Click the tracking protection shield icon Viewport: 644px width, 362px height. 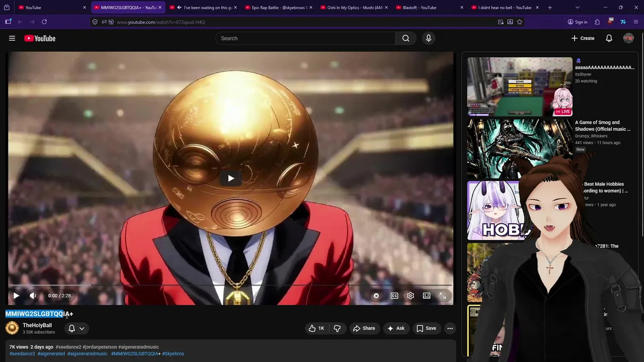[x=95, y=22]
